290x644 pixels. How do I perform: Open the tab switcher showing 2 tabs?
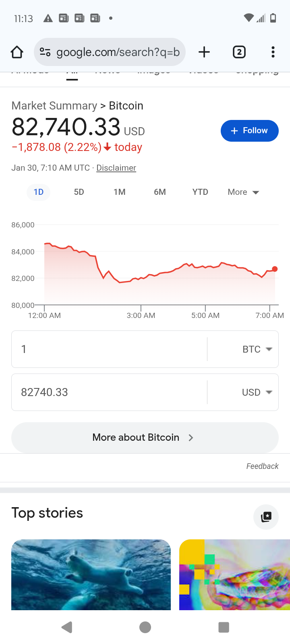pyautogui.click(x=239, y=52)
